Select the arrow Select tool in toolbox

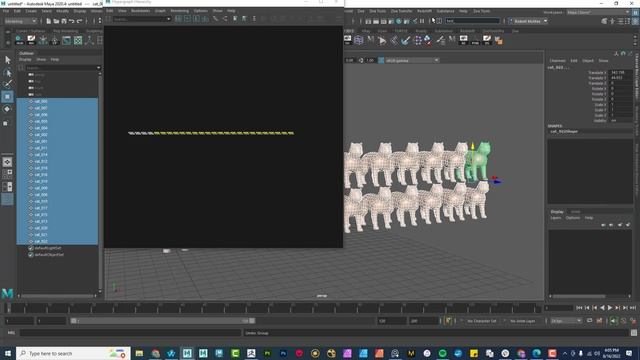tap(7, 60)
